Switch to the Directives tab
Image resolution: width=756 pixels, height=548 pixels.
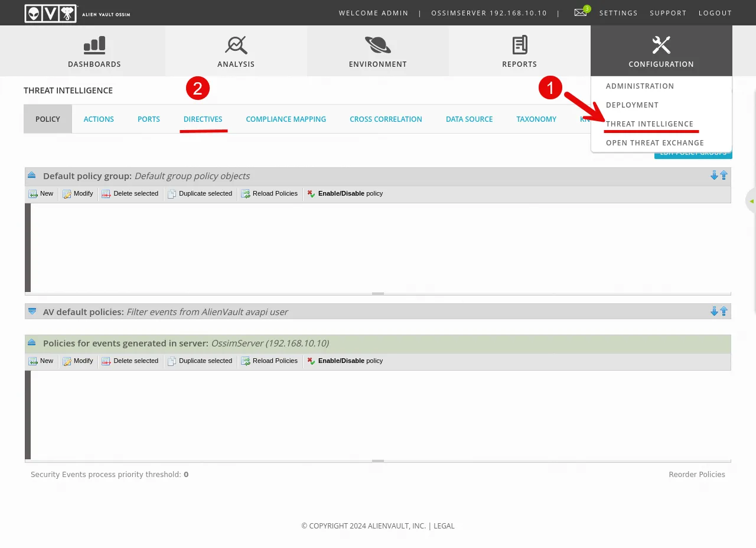pos(203,119)
